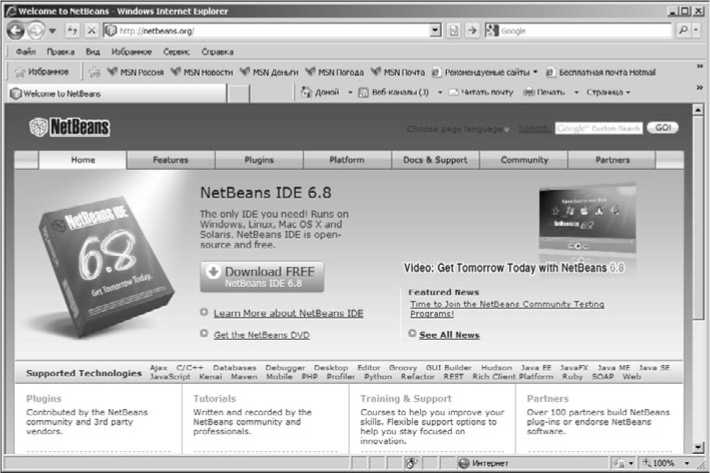710x473 pixels.
Task: Open the Сервис menu
Action: pyautogui.click(x=177, y=52)
